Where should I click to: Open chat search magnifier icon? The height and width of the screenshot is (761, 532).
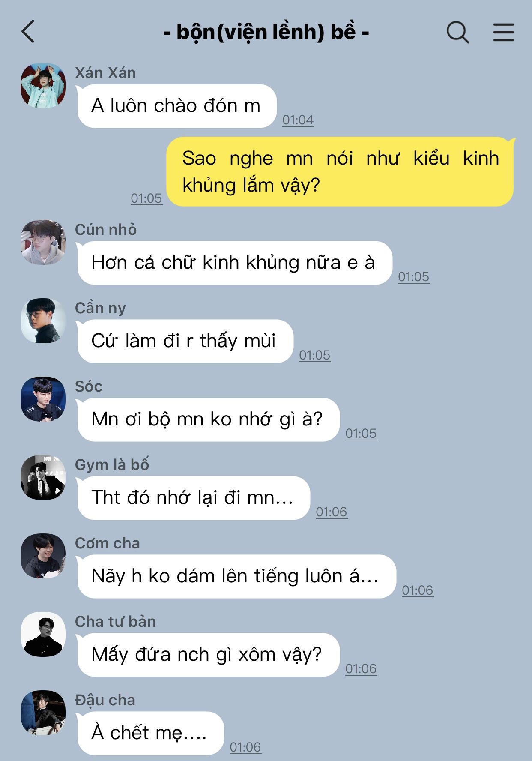[x=458, y=32]
